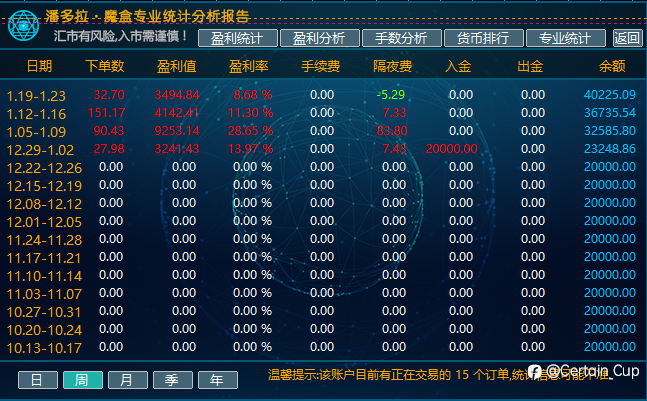This screenshot has height=401, width=647.
Task: Click the 盈利值 column header
Action: click(177, 66)
